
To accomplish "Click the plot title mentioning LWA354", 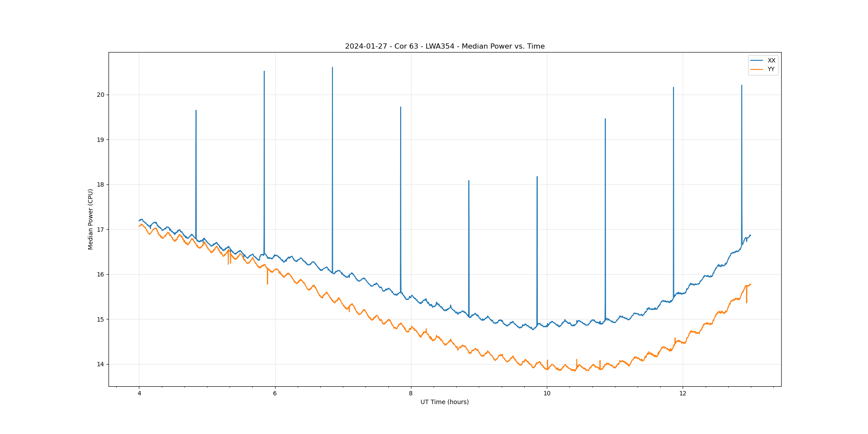I will point(444,46).
